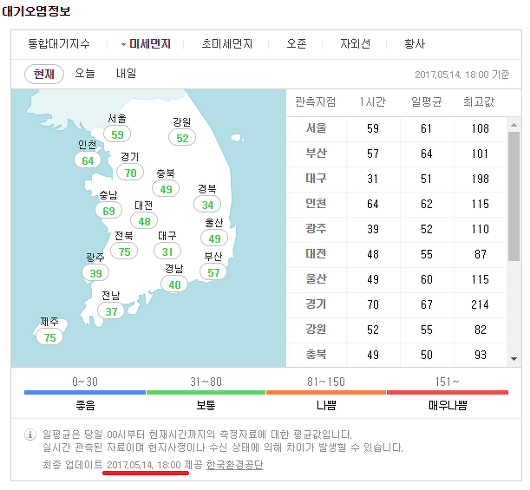Click 서울 in the table
This screenshot has width=530, height=490.
point(316,128)
